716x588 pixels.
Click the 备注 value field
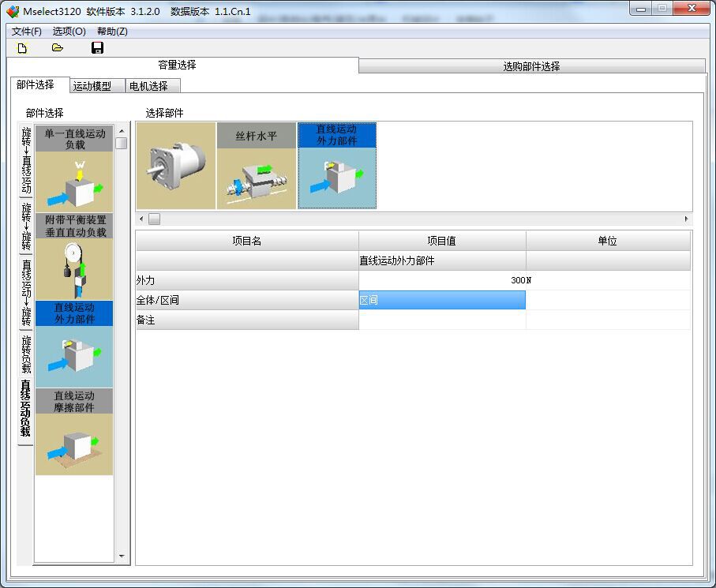[442, 320]
